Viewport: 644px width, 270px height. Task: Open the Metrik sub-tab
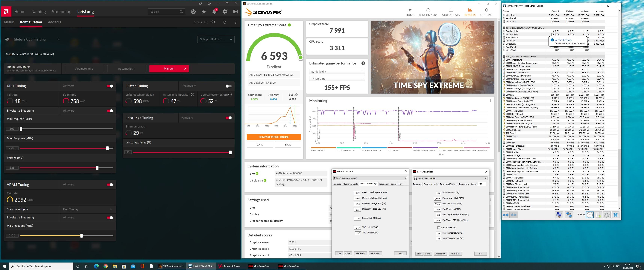point(9,22)
